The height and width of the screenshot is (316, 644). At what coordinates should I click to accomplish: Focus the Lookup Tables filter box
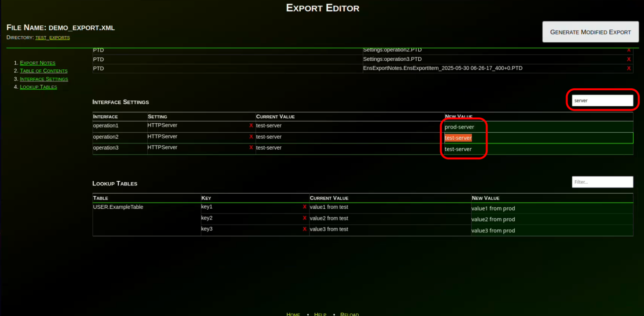click(x=602, y=182)
